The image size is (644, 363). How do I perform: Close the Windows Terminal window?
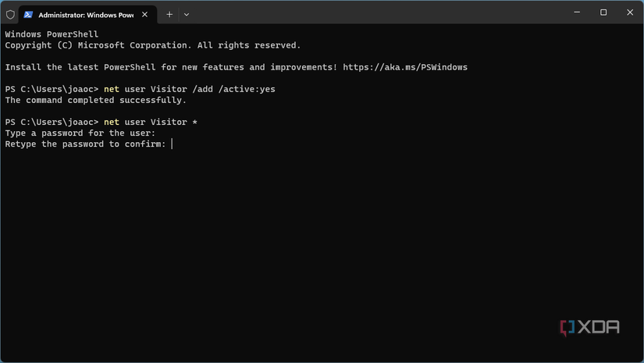(631, 12)
